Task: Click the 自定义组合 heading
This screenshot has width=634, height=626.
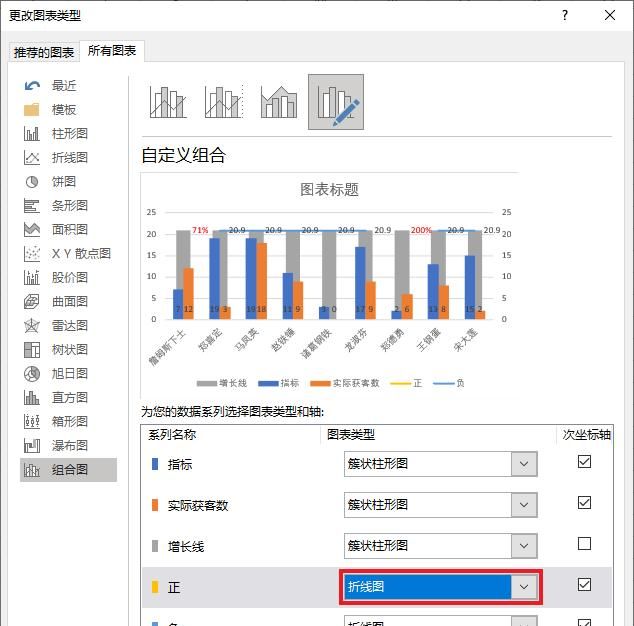Action: [184, 155]
